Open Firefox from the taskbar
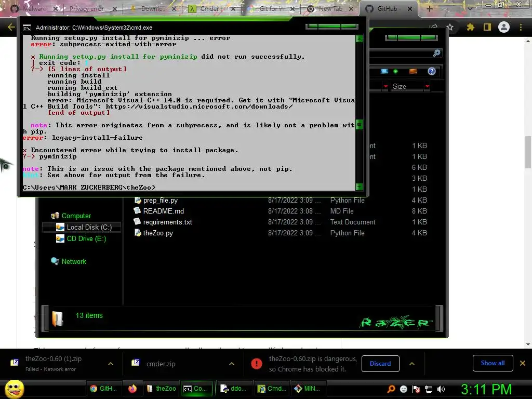 point(132,389)
